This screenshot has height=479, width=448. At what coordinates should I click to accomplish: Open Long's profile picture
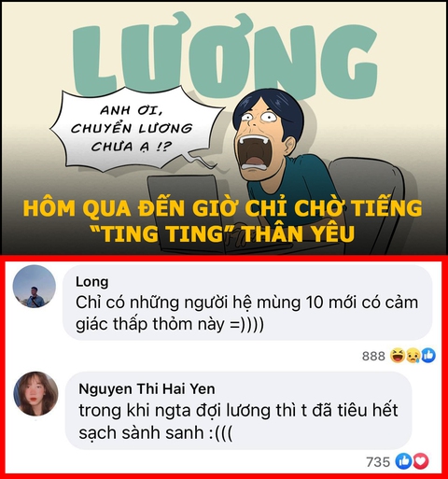pos(35,287)
